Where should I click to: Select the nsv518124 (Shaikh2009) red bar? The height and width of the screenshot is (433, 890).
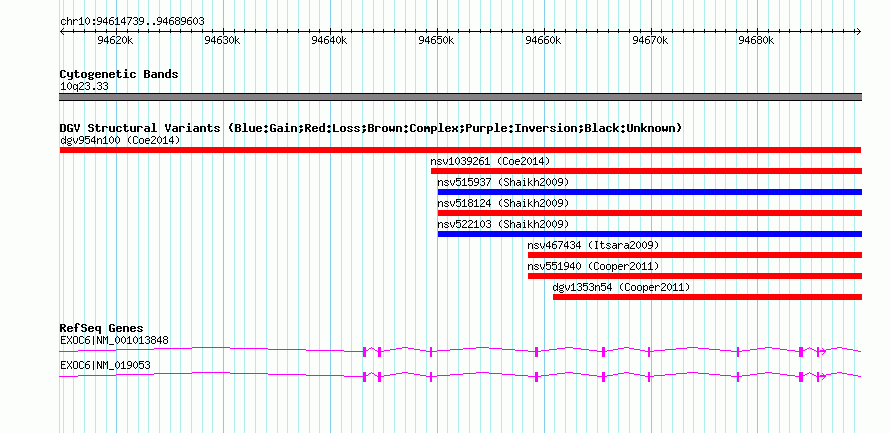coord(649,213)
